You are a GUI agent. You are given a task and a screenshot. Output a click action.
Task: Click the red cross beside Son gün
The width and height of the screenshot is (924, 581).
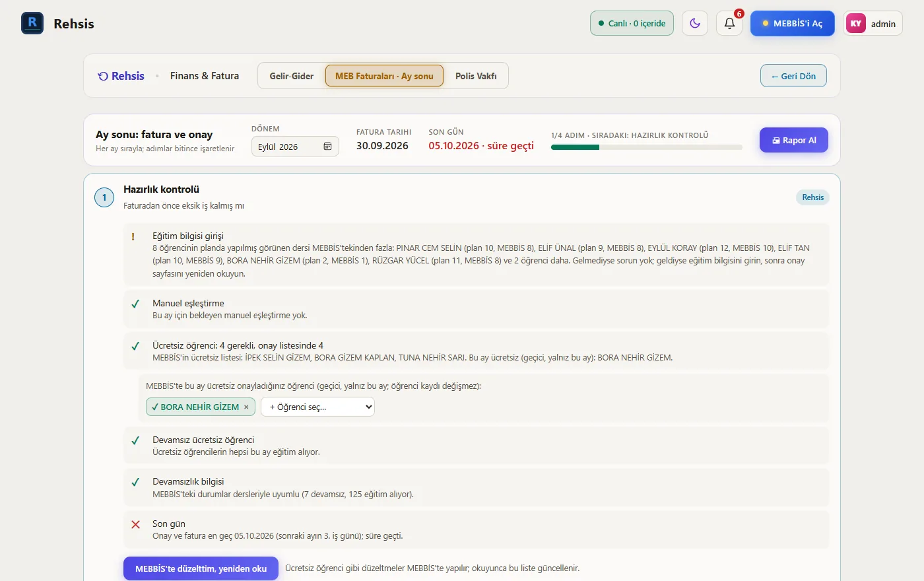pyautogui.click(x=135, y=524)
